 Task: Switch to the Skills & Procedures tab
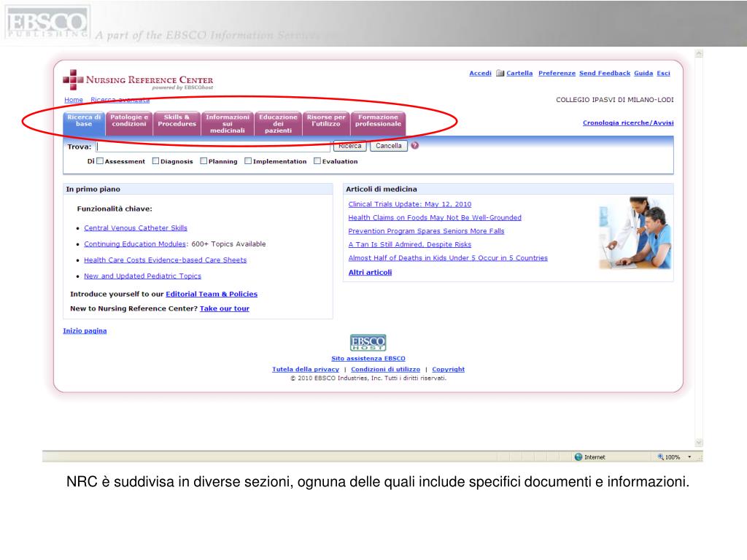click(177, 123)
